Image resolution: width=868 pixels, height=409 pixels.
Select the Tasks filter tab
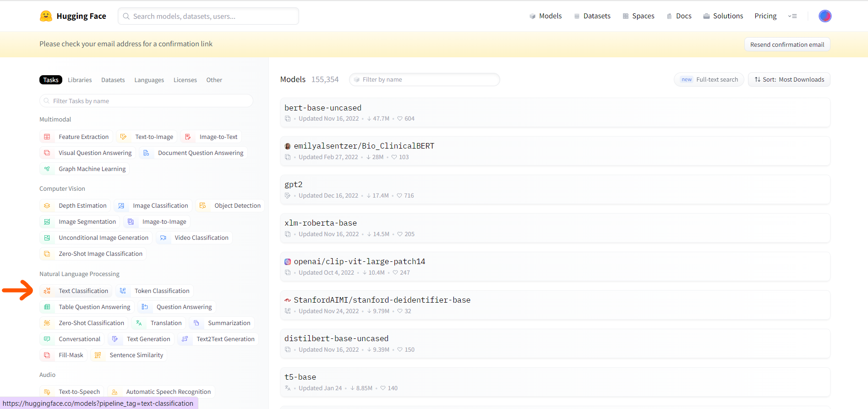[x=51, y=80]
